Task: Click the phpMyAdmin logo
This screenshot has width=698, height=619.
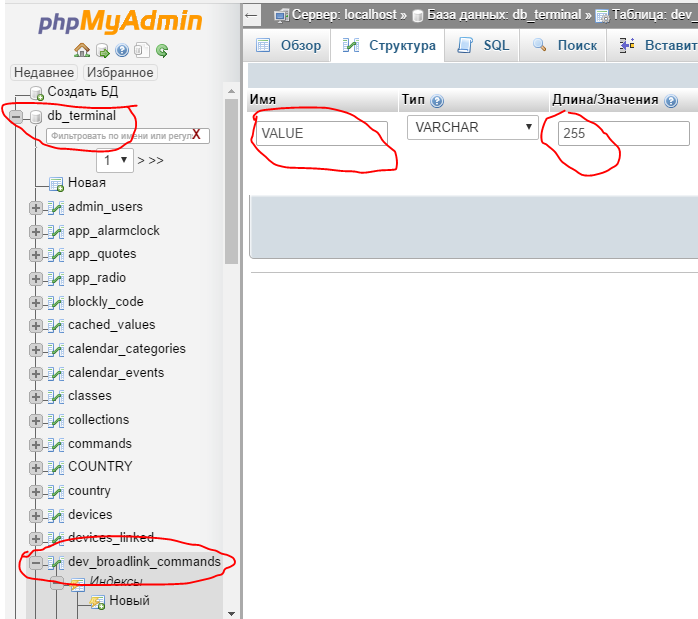Action: pos(120,21)
